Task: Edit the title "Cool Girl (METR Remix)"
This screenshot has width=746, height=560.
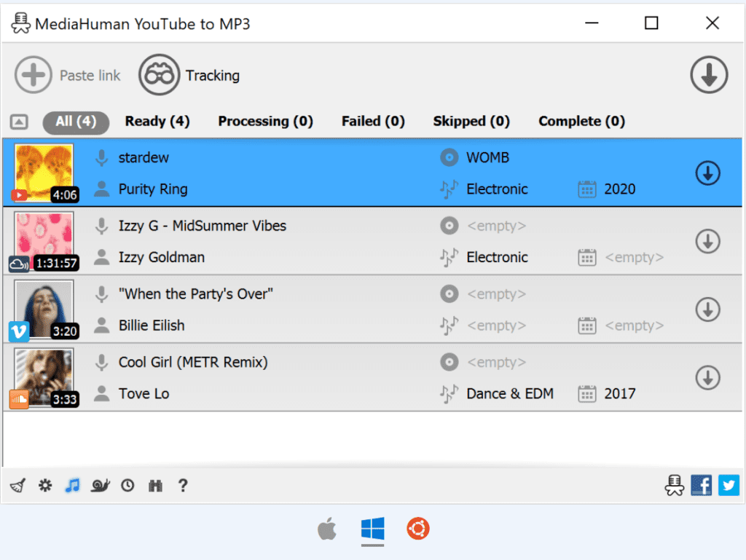Action: point(192,362)
